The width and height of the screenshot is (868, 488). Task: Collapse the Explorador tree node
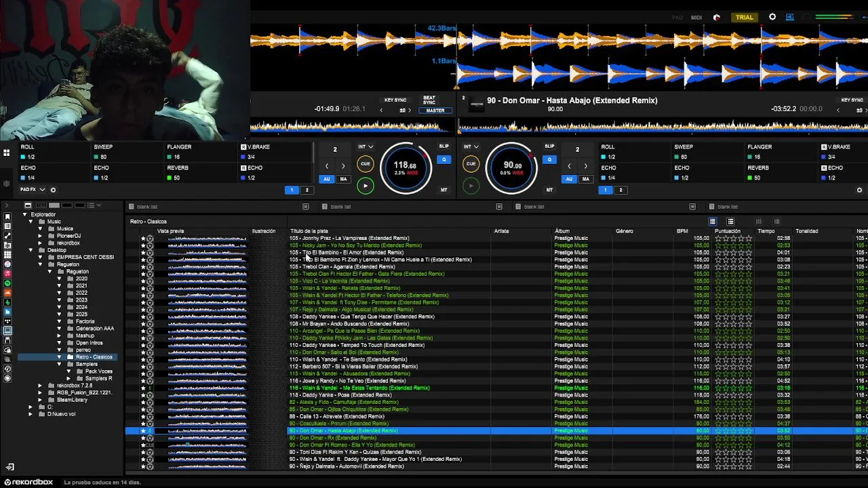point(24,215)
